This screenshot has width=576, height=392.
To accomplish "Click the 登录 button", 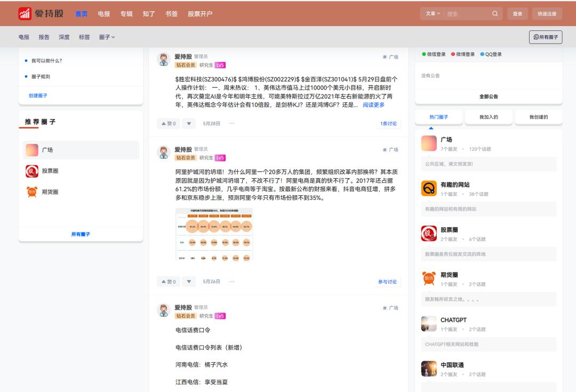I will 517,13.
